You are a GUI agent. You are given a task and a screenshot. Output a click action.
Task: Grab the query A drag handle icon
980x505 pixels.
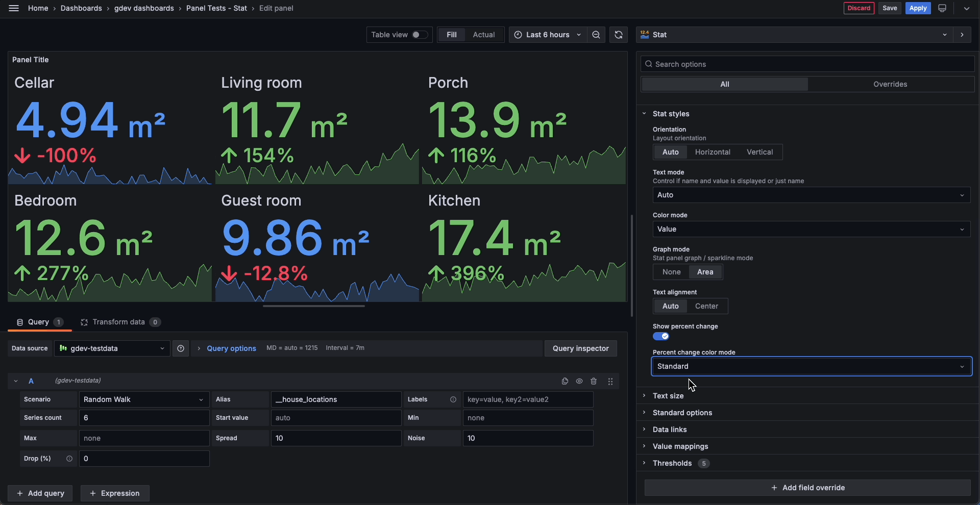coord(610,381)
